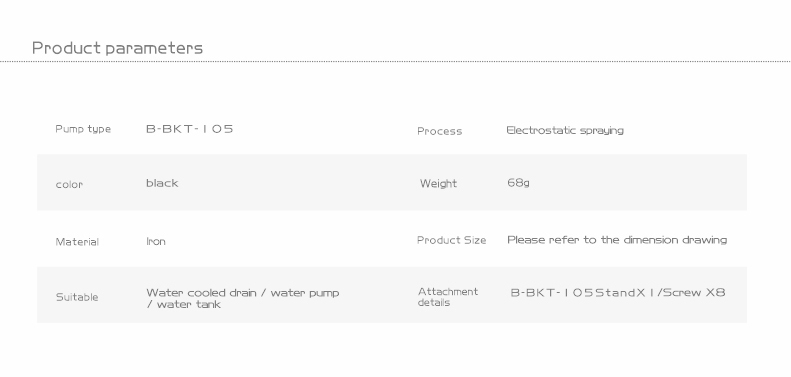The width and height of the screenshot is (791, 377).
Task: Click the 68g weight value
Action: coord(518,183)
